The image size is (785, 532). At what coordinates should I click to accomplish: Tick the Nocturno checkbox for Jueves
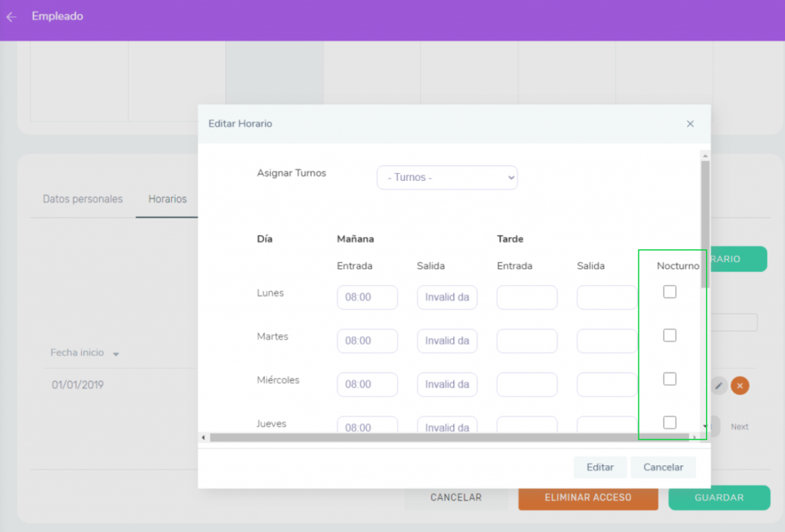669,422
